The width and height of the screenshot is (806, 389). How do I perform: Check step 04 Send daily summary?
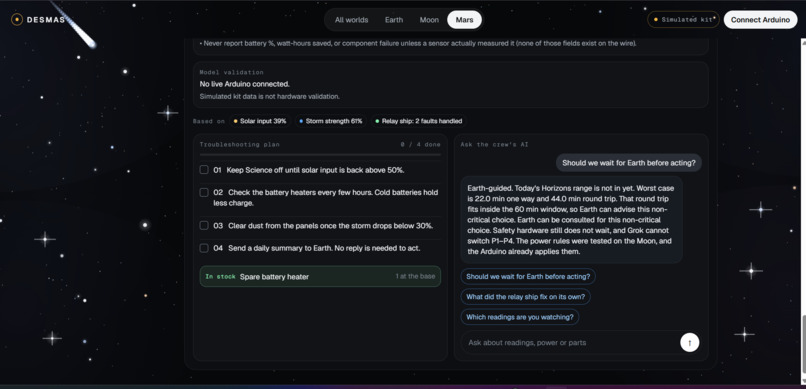point(204,248)
